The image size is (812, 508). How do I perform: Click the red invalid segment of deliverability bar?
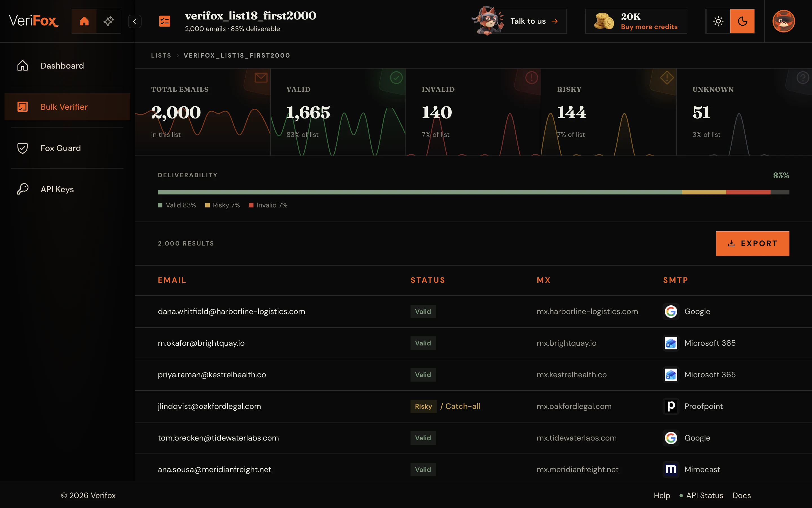[748, 192]
